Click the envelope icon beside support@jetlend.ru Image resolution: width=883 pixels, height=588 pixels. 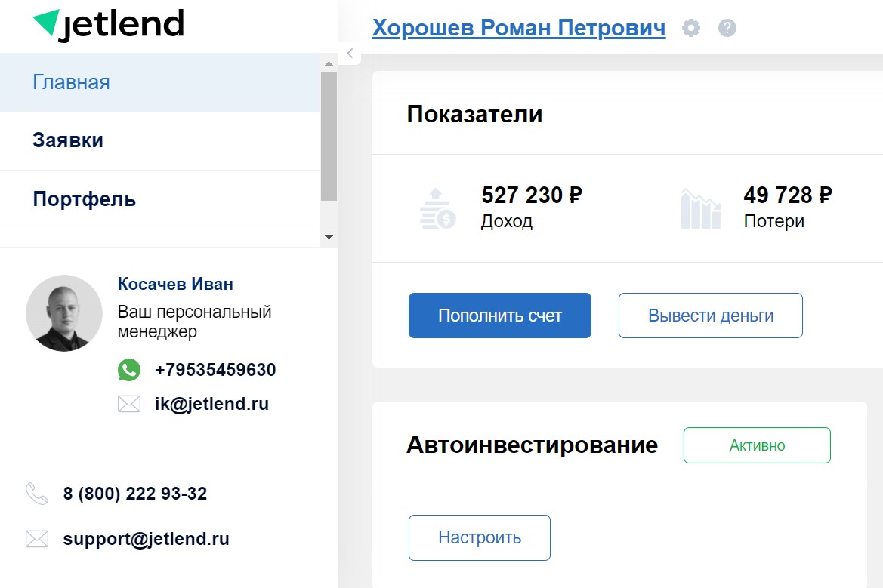36,538
